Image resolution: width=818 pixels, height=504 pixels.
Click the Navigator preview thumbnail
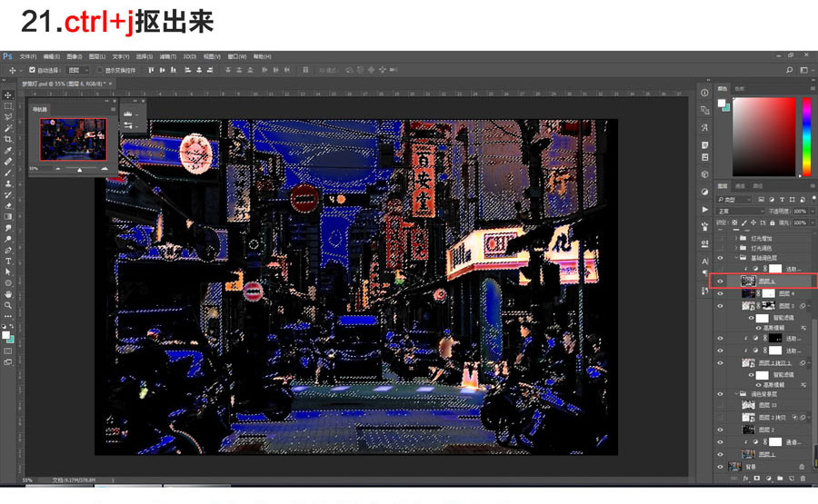coord(73,139)
